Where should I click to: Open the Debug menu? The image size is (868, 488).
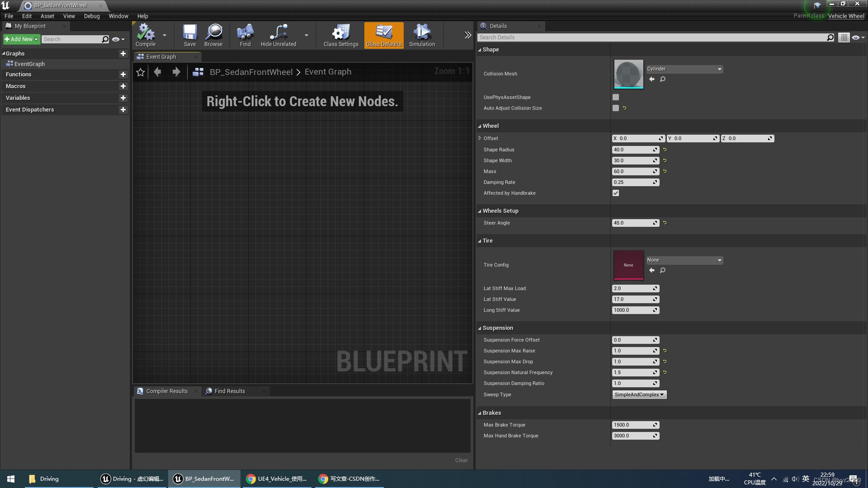(x=92, y=16)
